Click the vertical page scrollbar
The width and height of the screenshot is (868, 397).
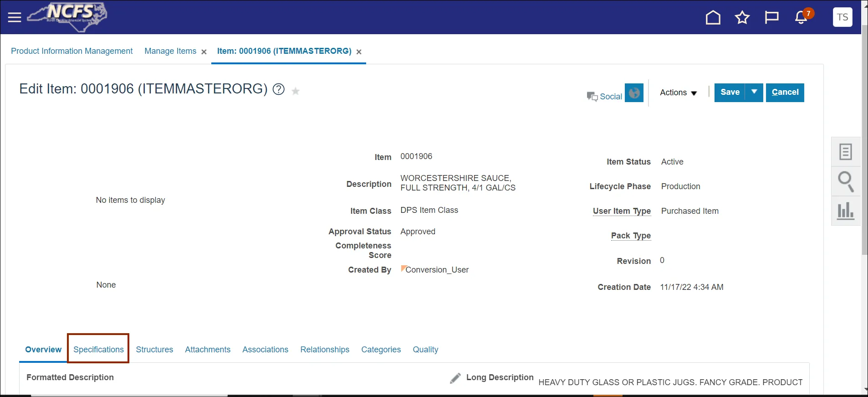864,139
